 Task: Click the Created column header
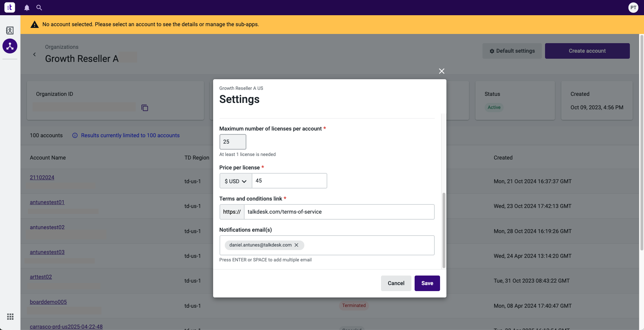[x=503, y=158]
